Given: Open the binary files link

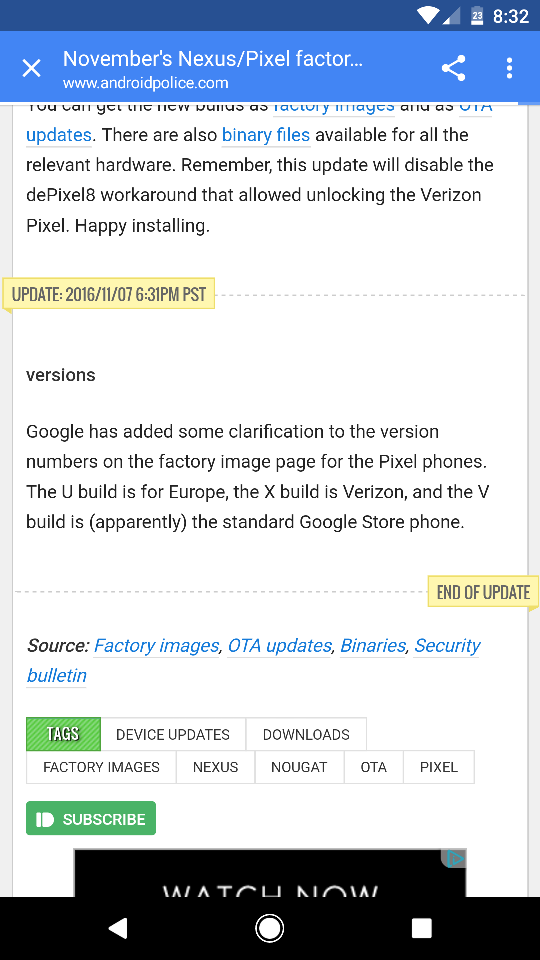Looking at the screenshot, I should click(x=266, y=135).
